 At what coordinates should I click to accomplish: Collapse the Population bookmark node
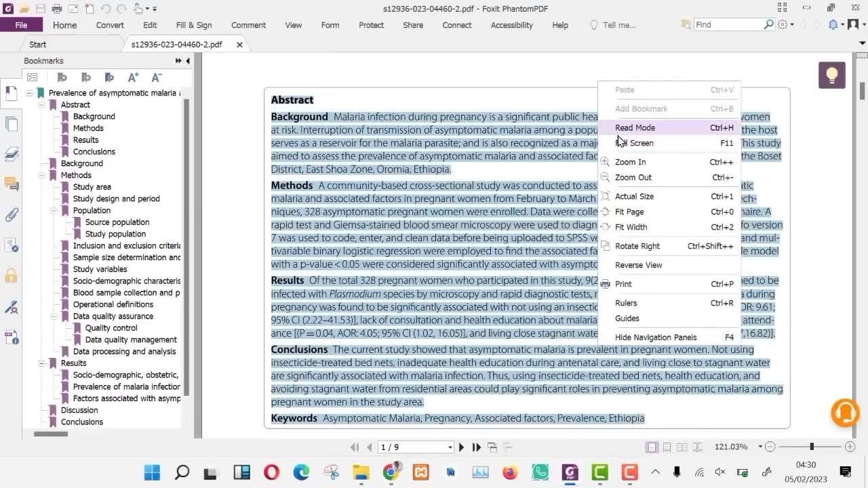coord(54,211)
